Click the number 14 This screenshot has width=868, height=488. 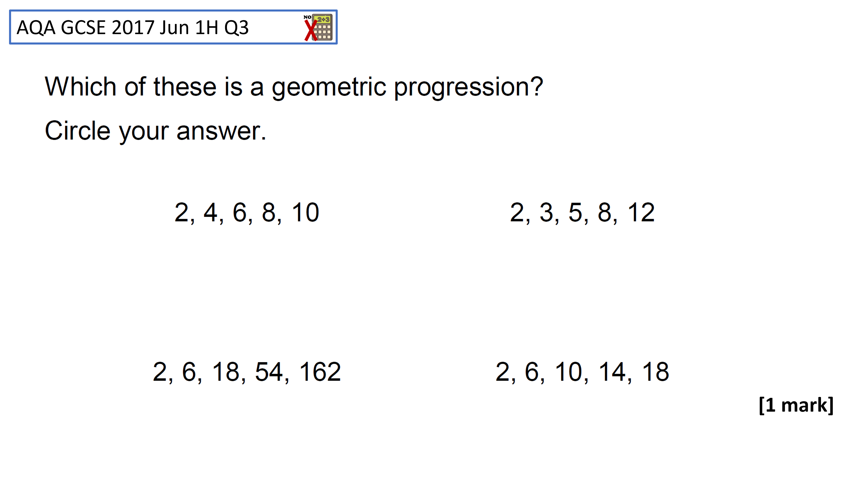pyautogui.click(x=612, y=372)
